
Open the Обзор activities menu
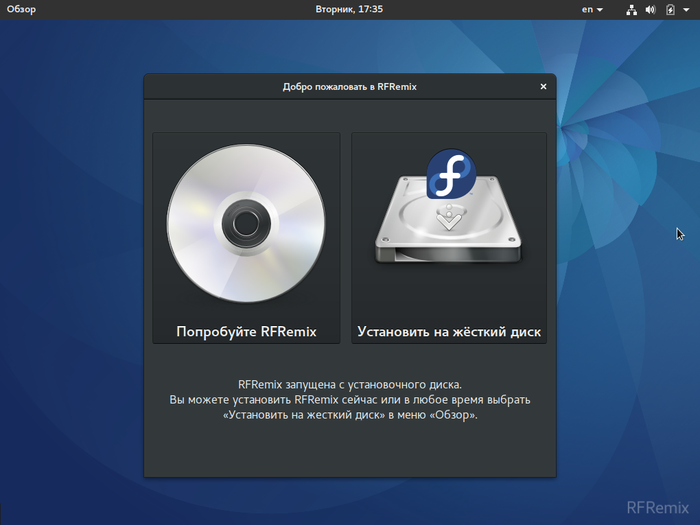[x=22, y=9]
